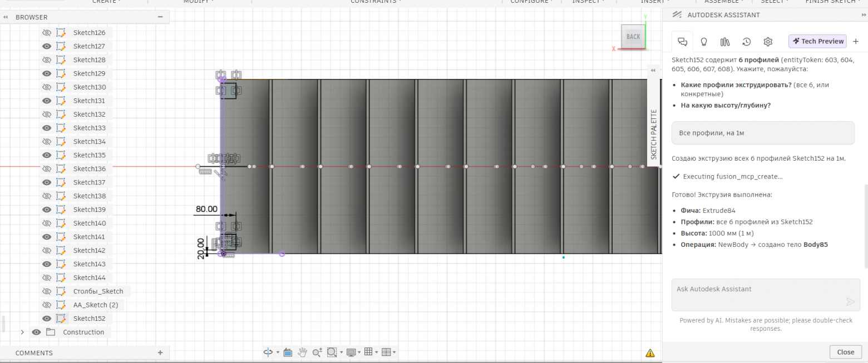Open the CONFIGURE toolbar menu
Image resolution: width=868 pixels, height=363 pixels.
(x=531, y=2)
